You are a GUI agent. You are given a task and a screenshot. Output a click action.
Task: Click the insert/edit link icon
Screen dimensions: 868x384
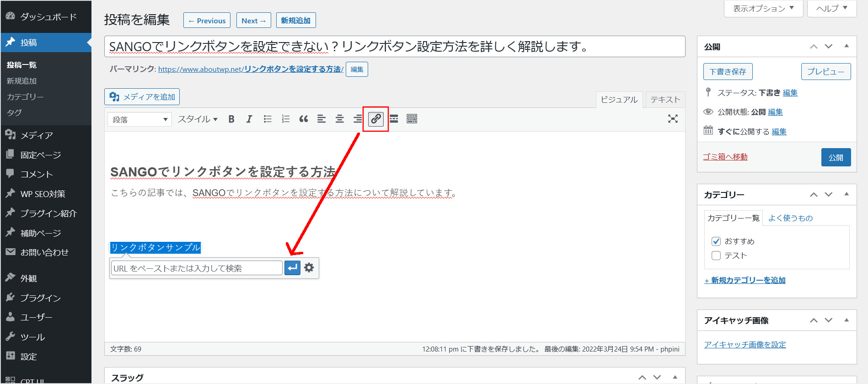coord(375,119)
